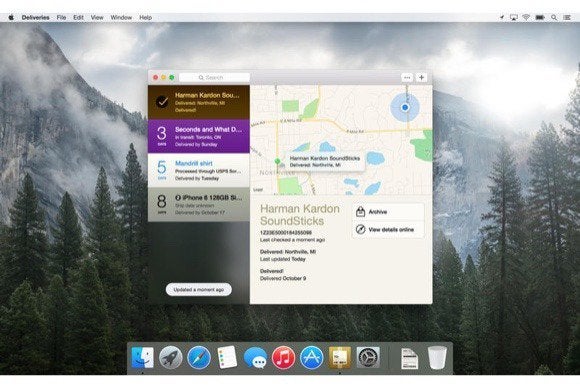Click 'Last updated Today' text
The width and height of the screenshot is (580, 388).
[283, 259]
